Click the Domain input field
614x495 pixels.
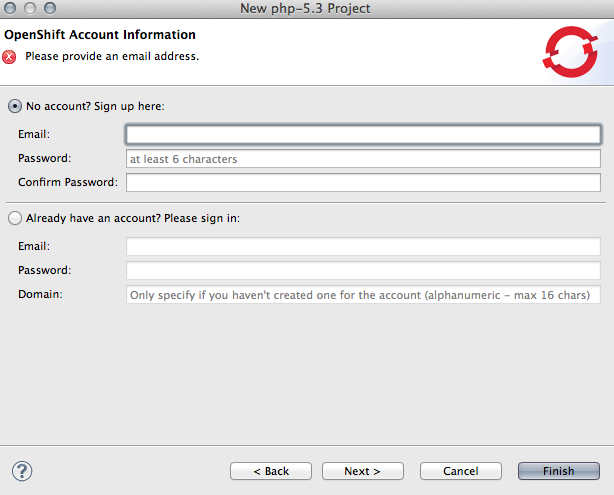362,295
